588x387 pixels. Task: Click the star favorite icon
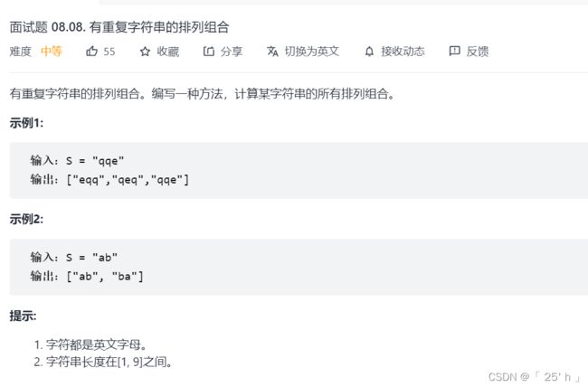tap(145, 52)
